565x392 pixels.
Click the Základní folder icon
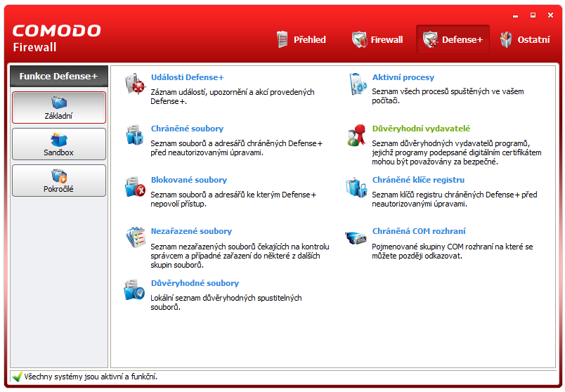tap(59, 103)
